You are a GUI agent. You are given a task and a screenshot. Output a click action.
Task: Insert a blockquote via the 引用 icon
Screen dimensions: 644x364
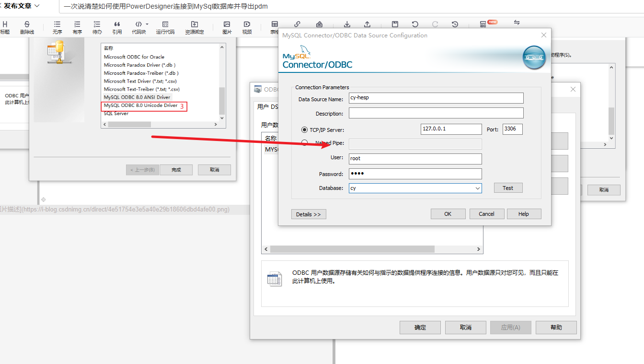click(117, 26)
